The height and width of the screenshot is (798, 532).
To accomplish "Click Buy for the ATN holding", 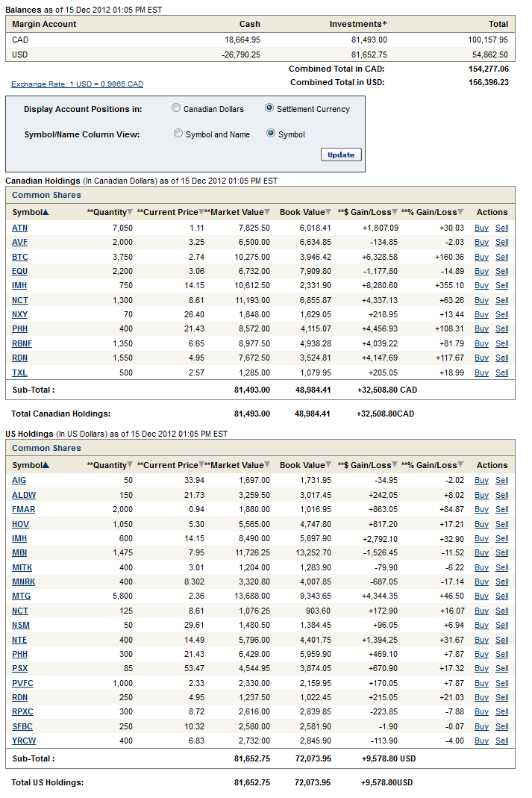I will tap(481, 228).
